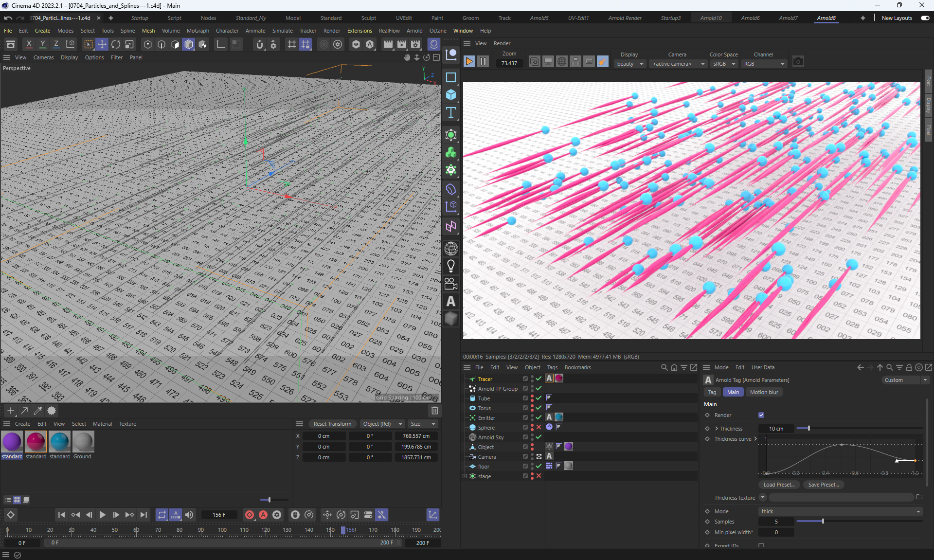
Task: Select the Text spline tool icon
Action: tap(451, 113)
